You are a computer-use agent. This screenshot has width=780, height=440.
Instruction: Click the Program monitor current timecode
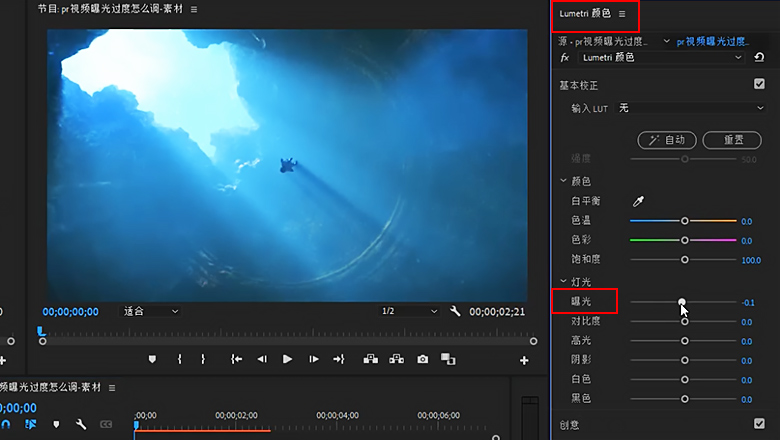[70, 312]
